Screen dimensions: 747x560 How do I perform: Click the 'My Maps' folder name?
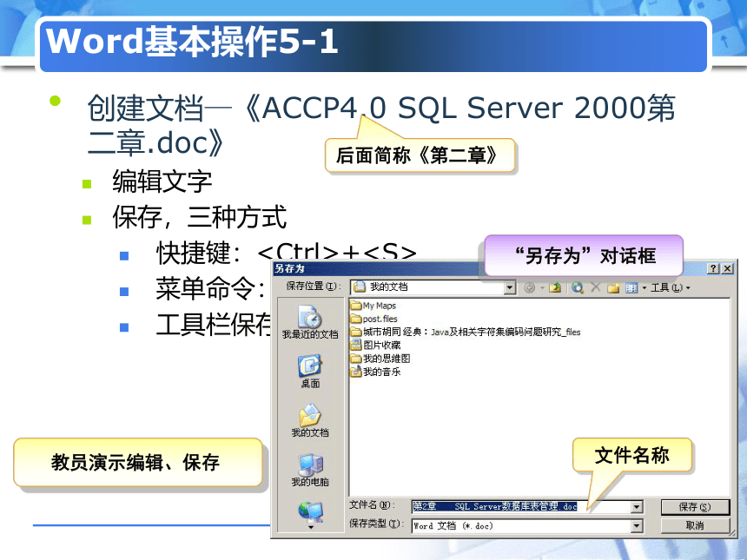coord(380,306)
